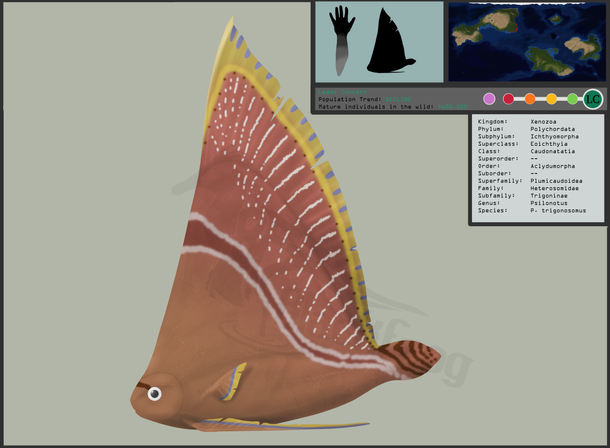Select the purple conservation status dot
This screenshot has width=610, height=448.
(489, 99)
